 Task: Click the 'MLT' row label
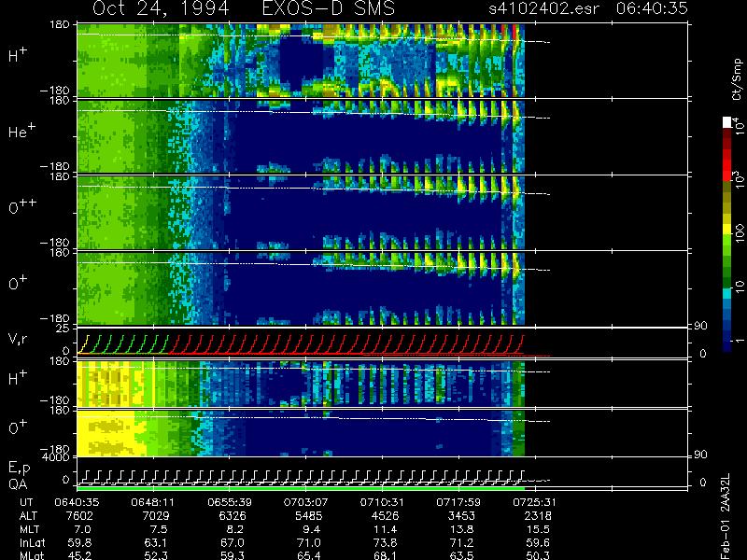pyautogui.click(x=29, y=529)
